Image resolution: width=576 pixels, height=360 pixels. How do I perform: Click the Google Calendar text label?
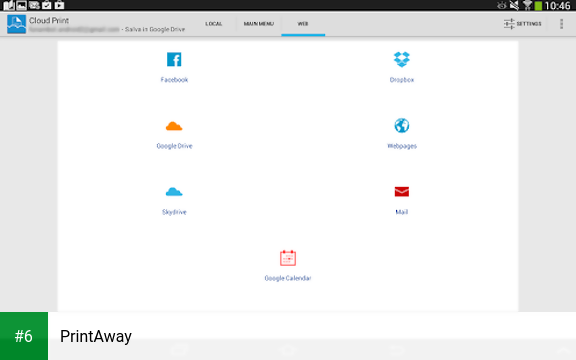click(x=288, y=278)
